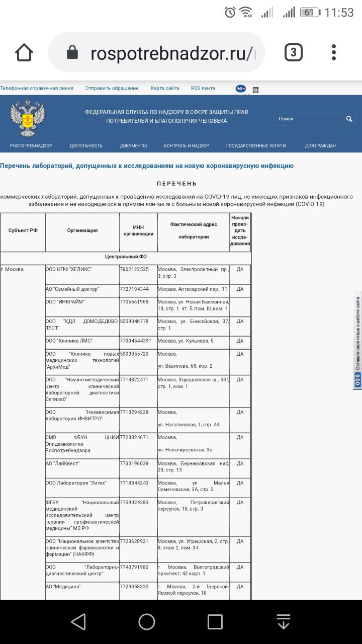Click the site name header text
This screenshot has width=362, height=644.
(166, 116)
